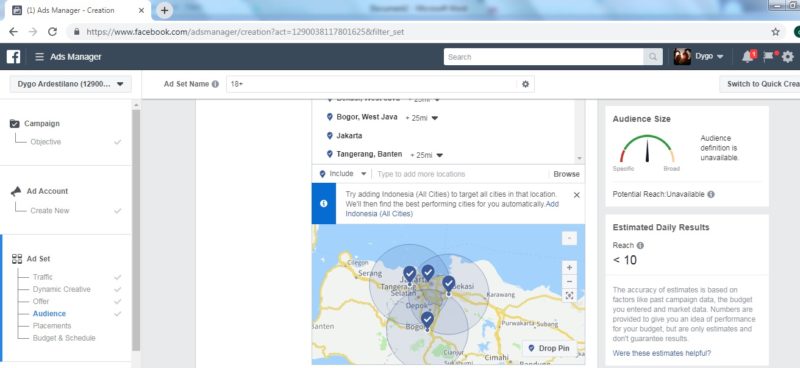Viewport: 800px width, 368px height.
Task: Open the Include location type dropdown
Action: 343,174
